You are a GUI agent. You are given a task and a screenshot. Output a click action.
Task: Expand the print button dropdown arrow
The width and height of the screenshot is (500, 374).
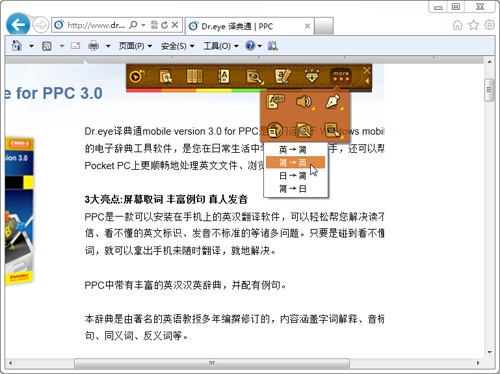coord(108,46)
